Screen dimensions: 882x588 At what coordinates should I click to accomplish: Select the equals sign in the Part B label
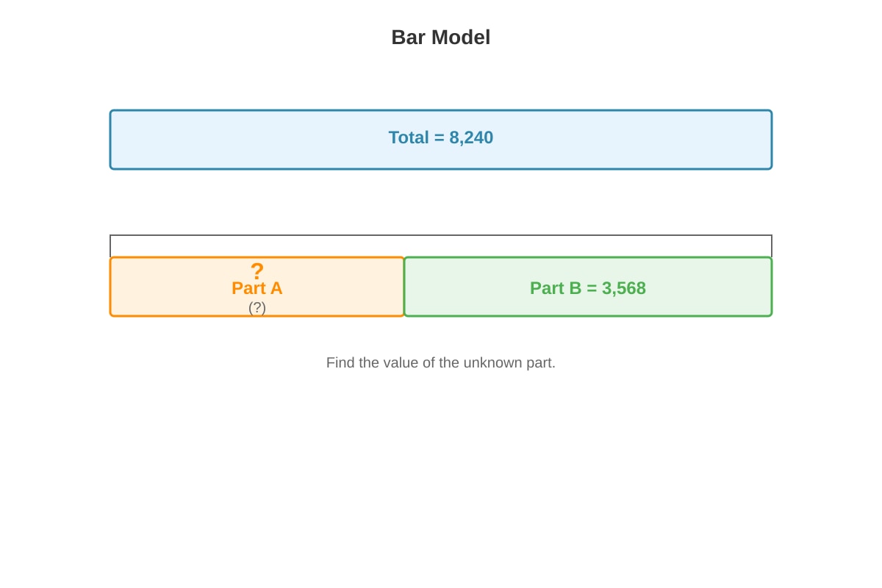pyautogui.click(x=592, y=288)
